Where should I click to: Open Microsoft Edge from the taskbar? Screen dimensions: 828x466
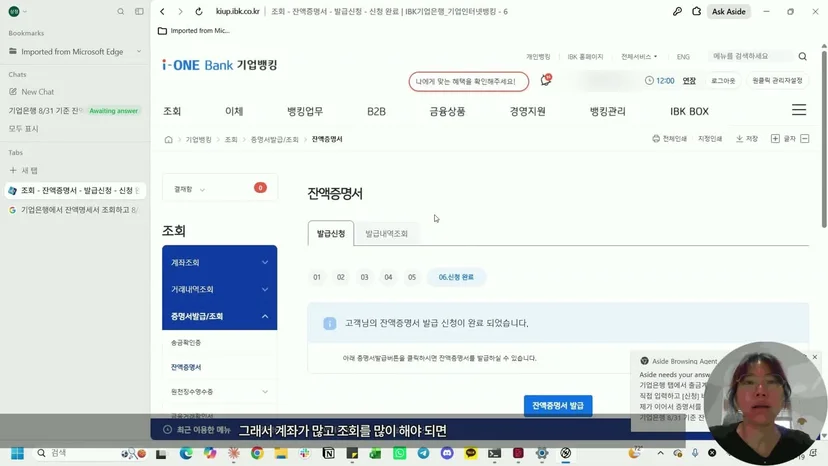(186, 453)
